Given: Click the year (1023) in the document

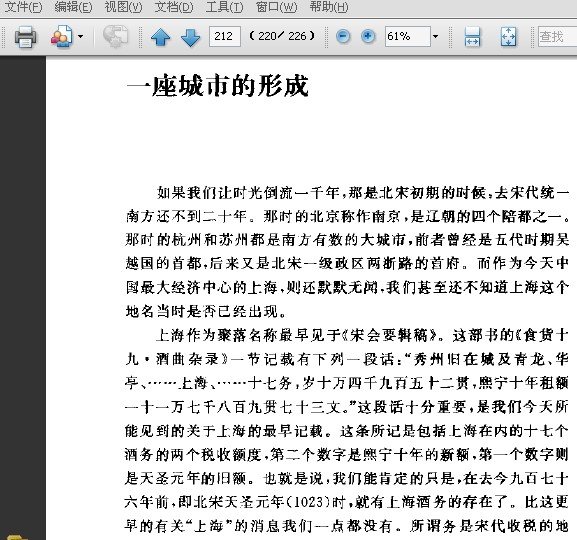Looking at the screenshot, I should point(309,502).
